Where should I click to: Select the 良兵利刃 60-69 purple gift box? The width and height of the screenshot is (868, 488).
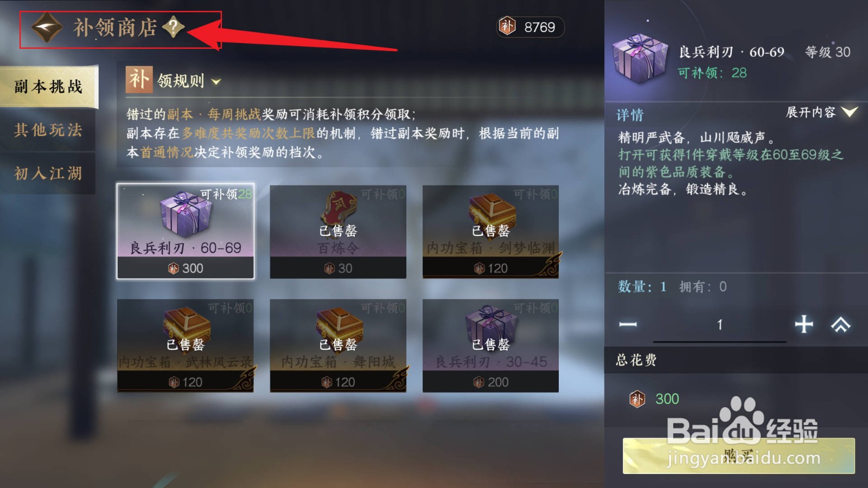[186, 232]
